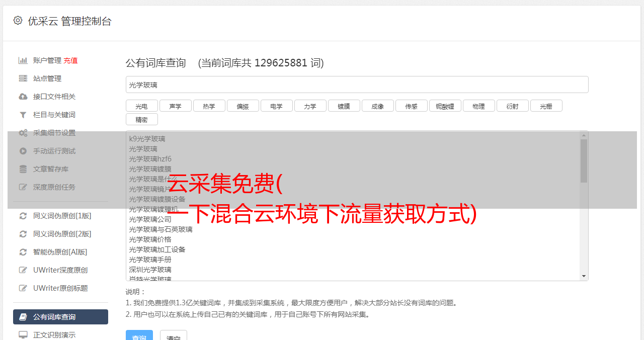The width and height of the screenshot is (644, 340).
Task: Select 光学玻璃公司 in the results list
Action: [x=150, y=219]
